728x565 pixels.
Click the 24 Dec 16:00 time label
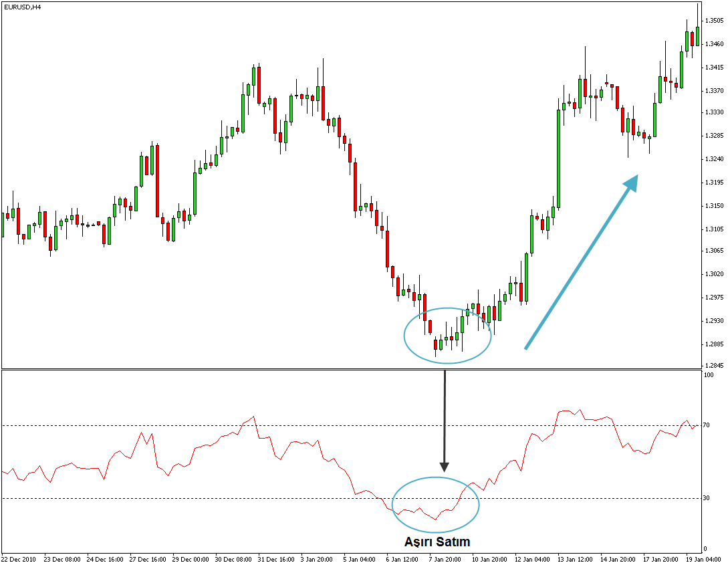coord(104,560)
